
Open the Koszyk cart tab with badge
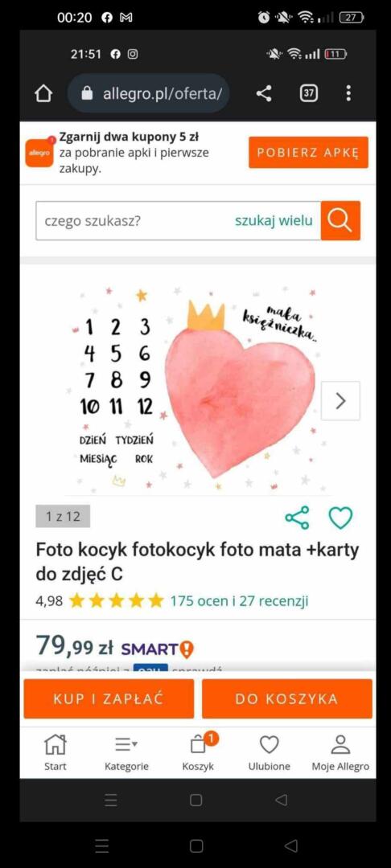[x=198, y=753]
